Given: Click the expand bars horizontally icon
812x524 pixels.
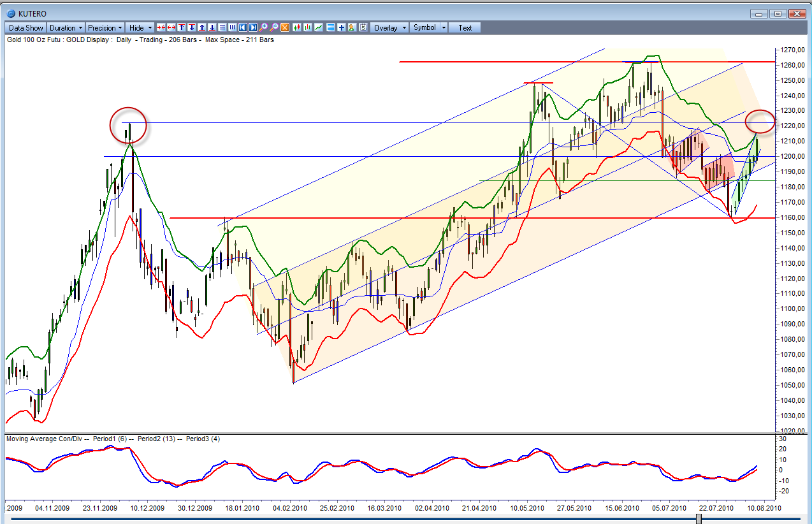Looking at the screenshot, I should coord(171,27).
